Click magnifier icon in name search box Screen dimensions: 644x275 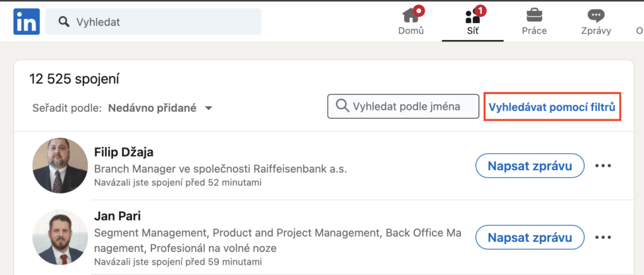click(x=342, y=107)
